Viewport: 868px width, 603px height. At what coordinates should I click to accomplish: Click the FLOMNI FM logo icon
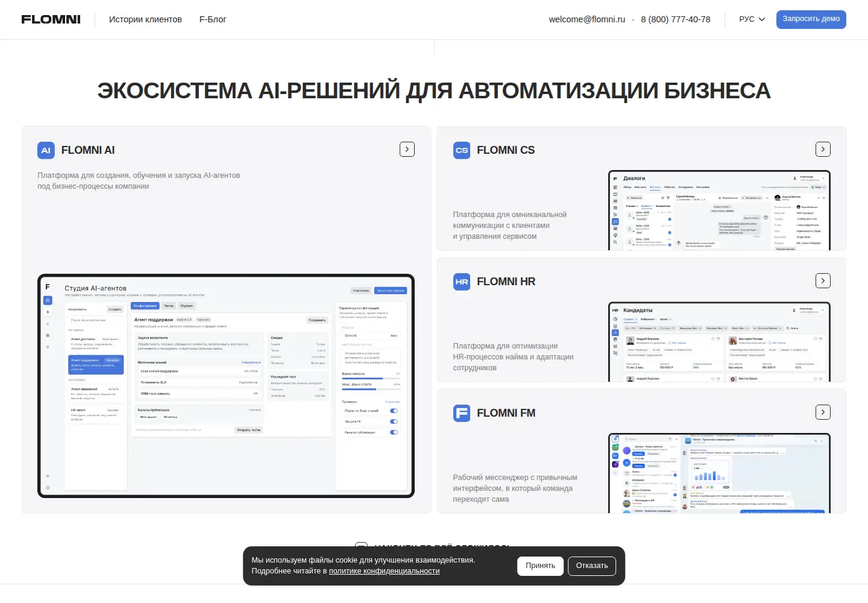point(462,413)
